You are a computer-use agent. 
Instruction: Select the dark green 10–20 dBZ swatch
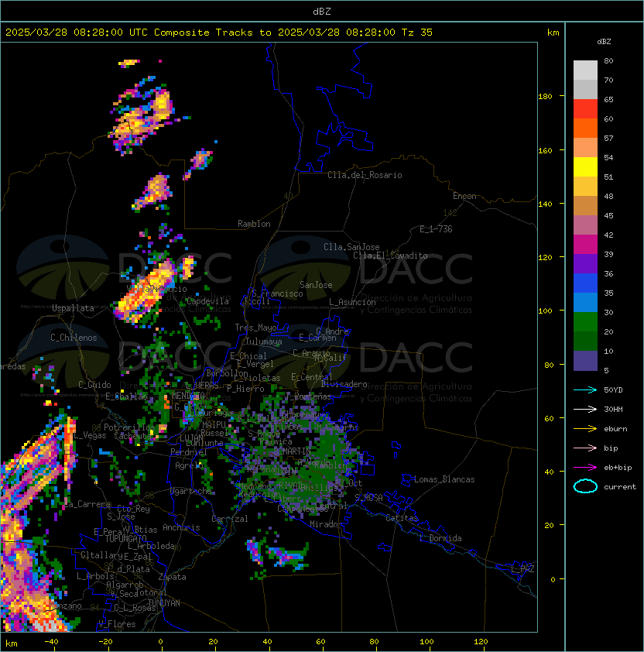tap(585, 341)
